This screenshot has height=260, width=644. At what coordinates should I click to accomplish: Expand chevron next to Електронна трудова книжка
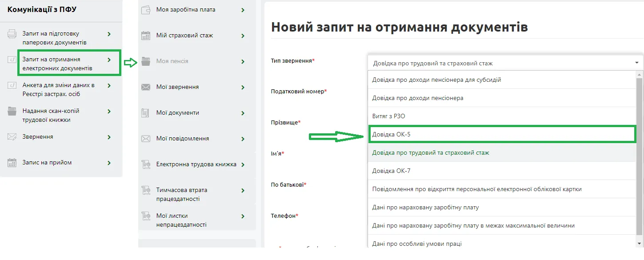coord(243,165)
